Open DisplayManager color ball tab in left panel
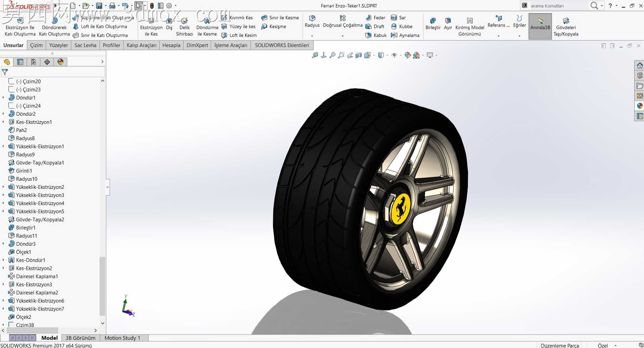The height and width of the screenshot is (348, 644). point(61,62)
